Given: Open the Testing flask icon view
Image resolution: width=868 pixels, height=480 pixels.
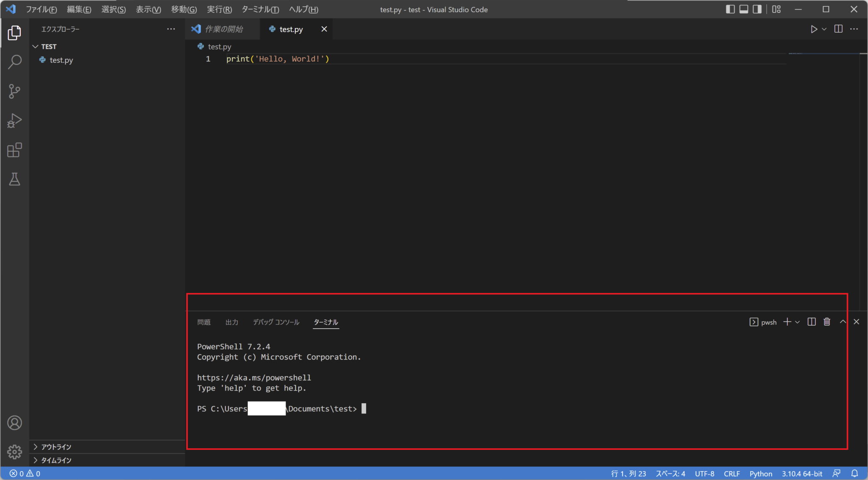Looking at the screenshot, I should 14,179.
